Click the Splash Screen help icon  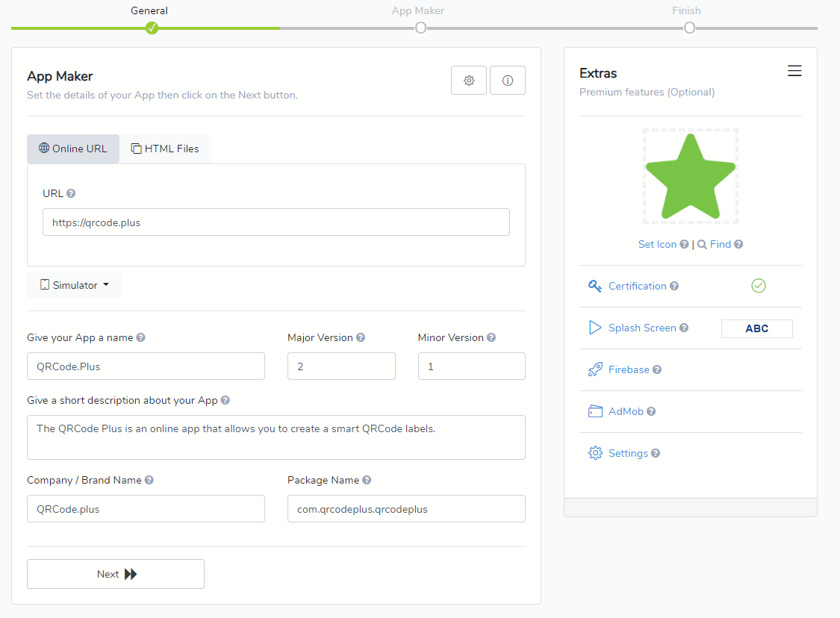(683, 328)
